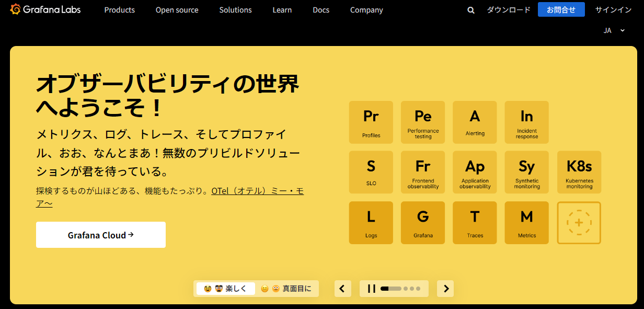Select the K8s Kubernetes monitoring tile

pyautogui.click(x=579, y=173)
